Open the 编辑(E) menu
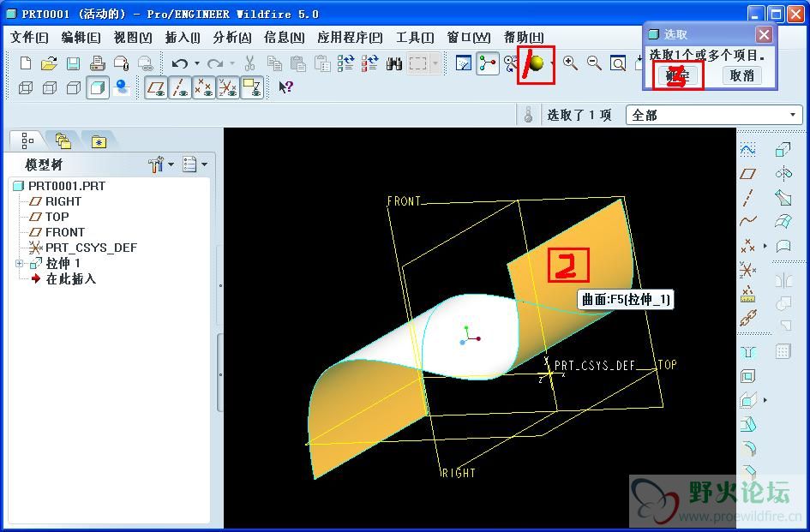The width and height of the screenshot is (810, 532). pyautogui.click(x=81, y=37)
